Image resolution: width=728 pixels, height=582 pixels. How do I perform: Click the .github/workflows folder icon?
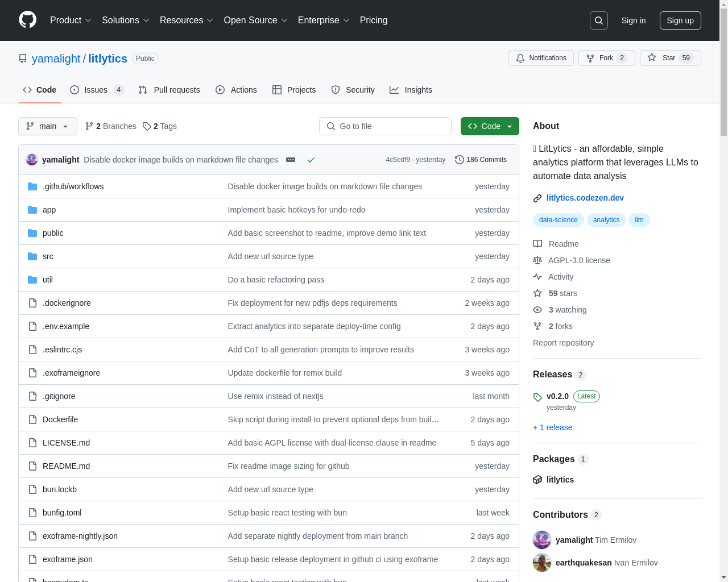point(32,186)
